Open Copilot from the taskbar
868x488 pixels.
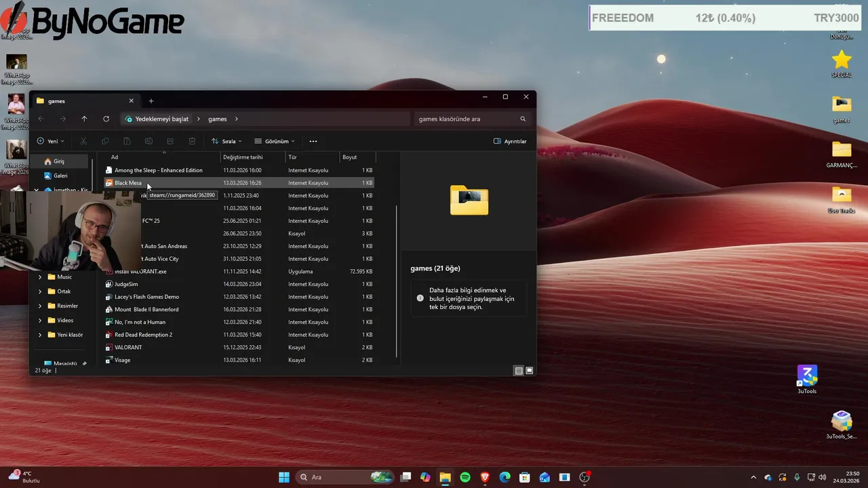pyautogui.click(x=425, y=477)
